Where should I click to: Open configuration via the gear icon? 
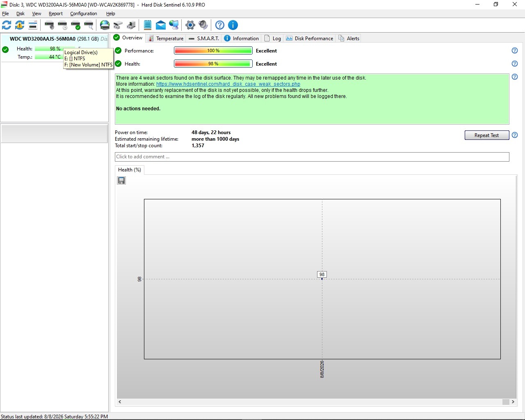(190, 25)
